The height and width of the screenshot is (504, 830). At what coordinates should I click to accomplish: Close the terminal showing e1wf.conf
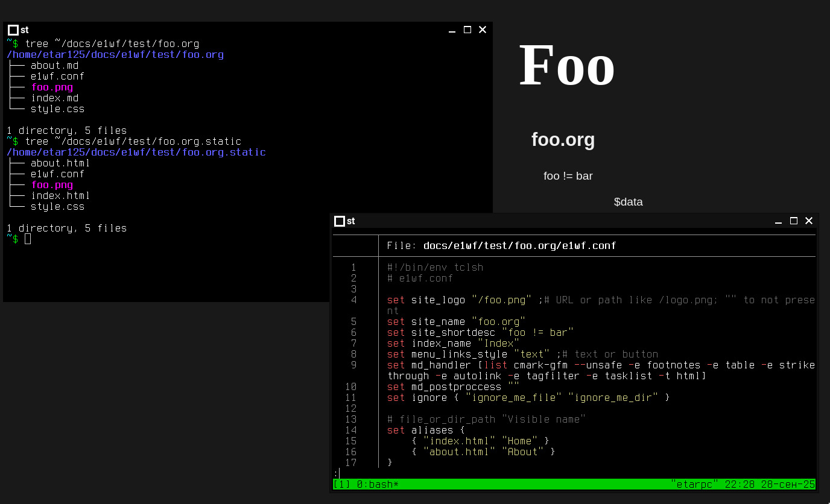pyautogui.click(x=809, y=221)
